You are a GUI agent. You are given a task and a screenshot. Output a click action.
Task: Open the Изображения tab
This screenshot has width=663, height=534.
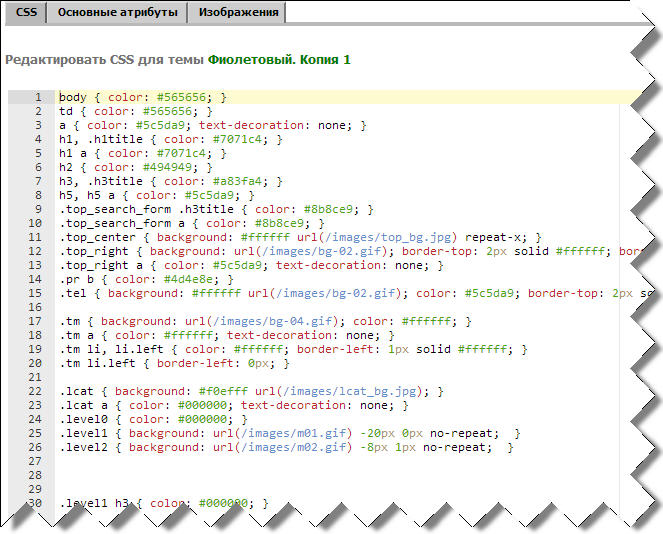[x=238, y=12]
